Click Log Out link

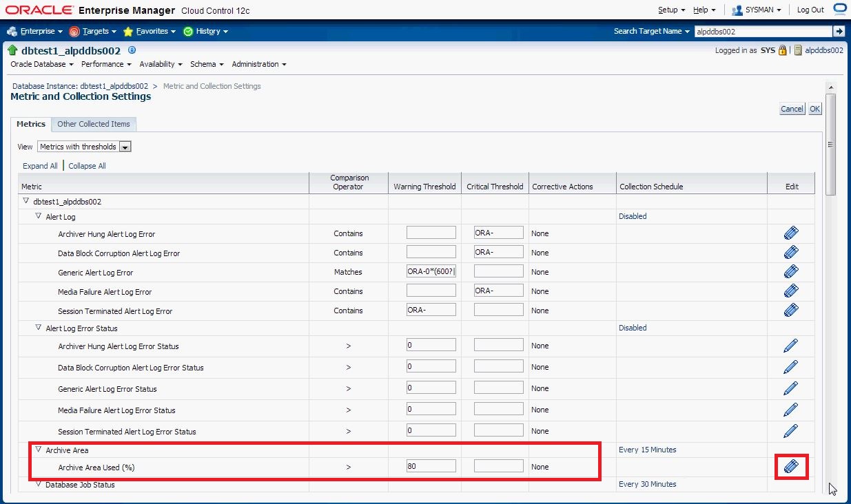pos(810,10)
